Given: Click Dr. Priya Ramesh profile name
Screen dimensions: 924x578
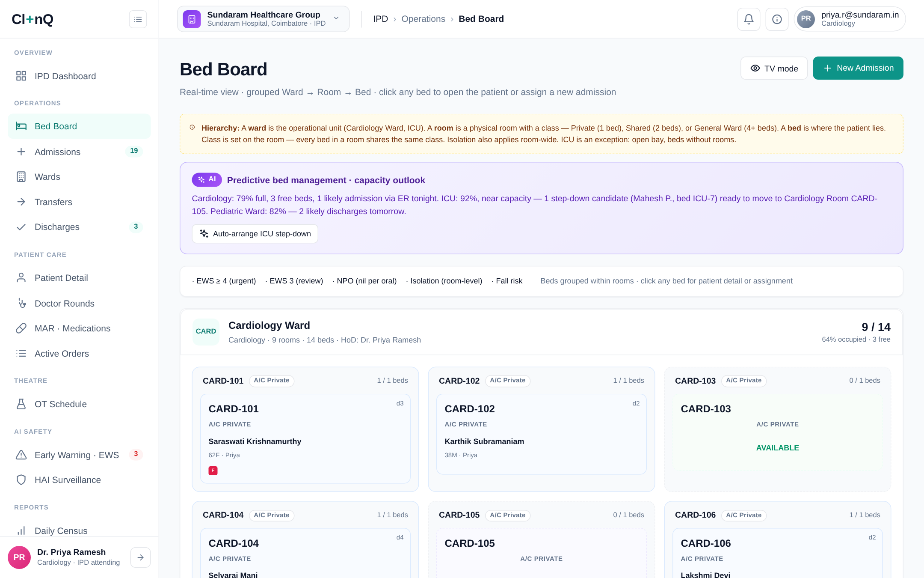Looking at the screenshot, I should pyautogui.click(x=71, y=552).
